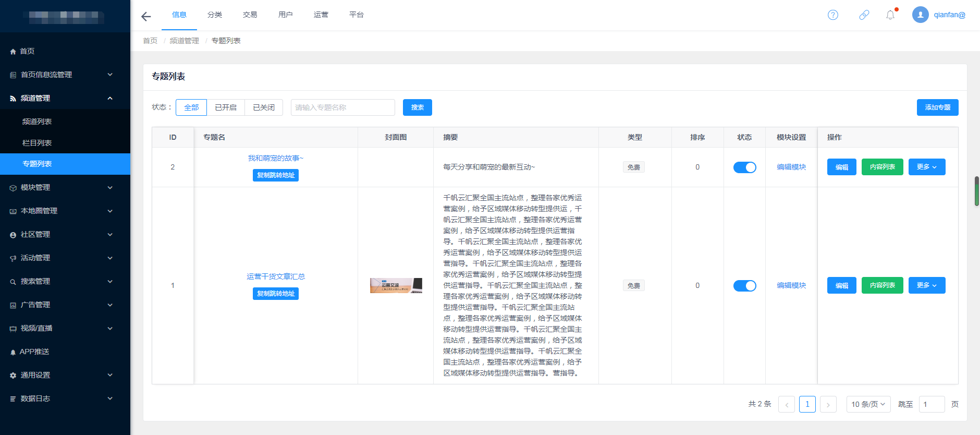The width and height of the screenshot is (980, 435).
Task: Click the 搜索管理 magnifier icon
Action: coord(13,282)
